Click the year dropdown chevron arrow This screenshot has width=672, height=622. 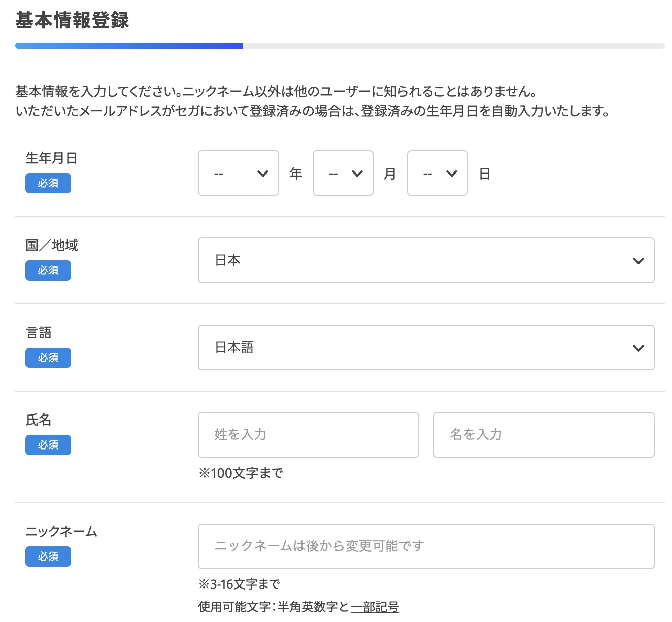click(x=262, y=173)
